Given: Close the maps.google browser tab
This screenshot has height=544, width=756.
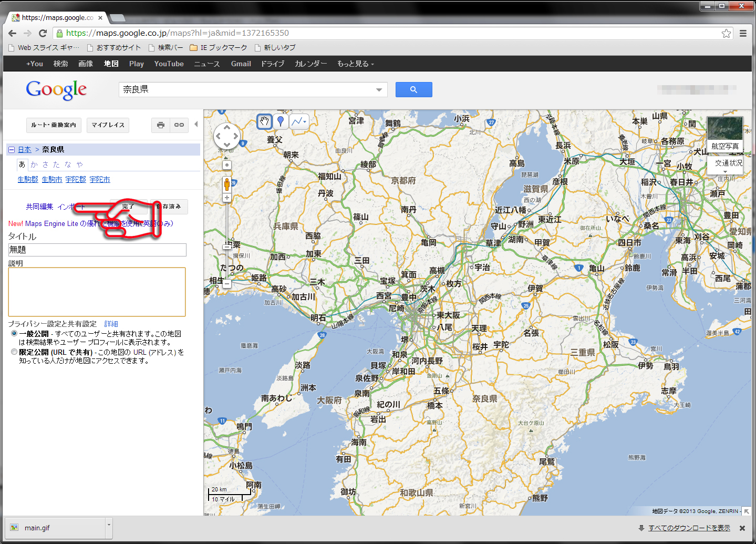Looking at the screenshot, I should pos(100,18).
